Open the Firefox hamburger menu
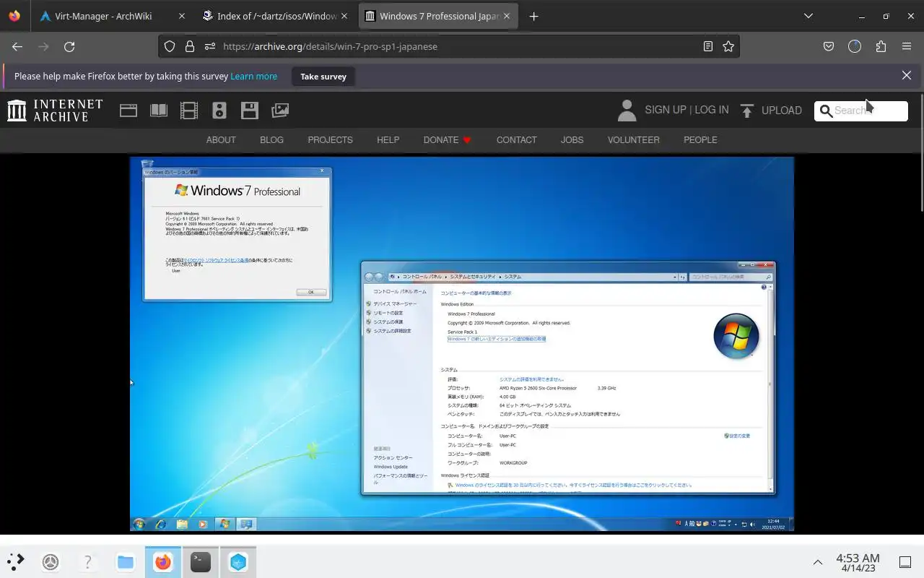The image size is (924, 578). [x=907, y=46]
